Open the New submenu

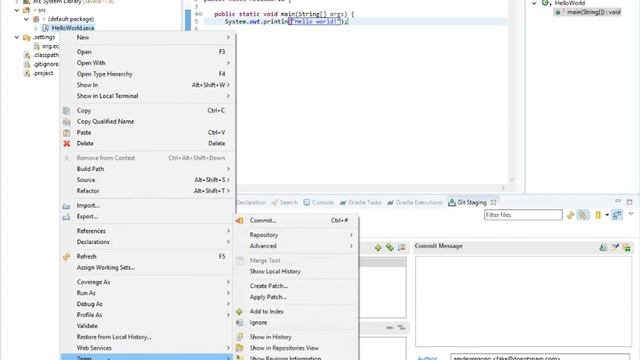pos(147,38)
